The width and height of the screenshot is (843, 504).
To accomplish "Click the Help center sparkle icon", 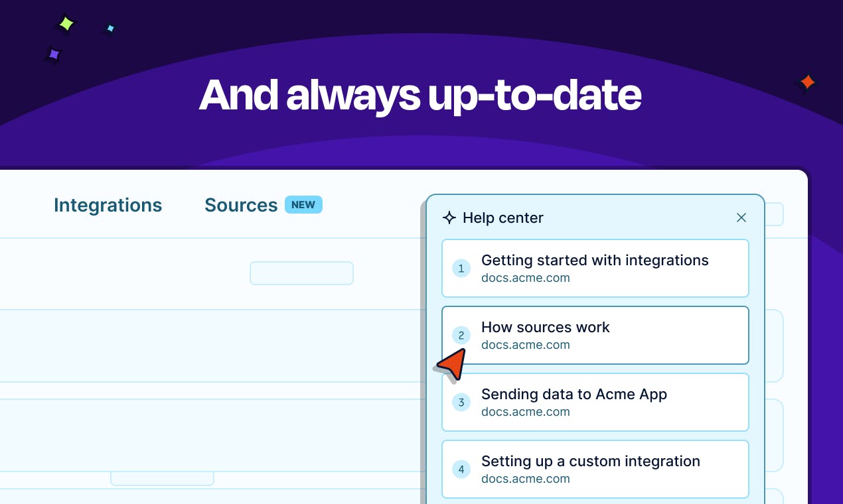I will tap(449, 218).
